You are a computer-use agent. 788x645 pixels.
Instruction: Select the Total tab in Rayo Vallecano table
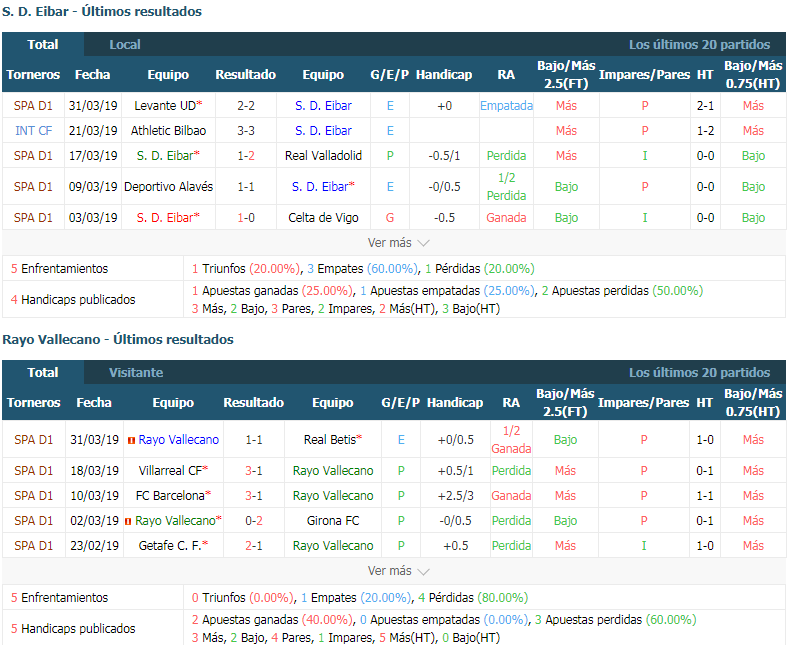point(43,373)
